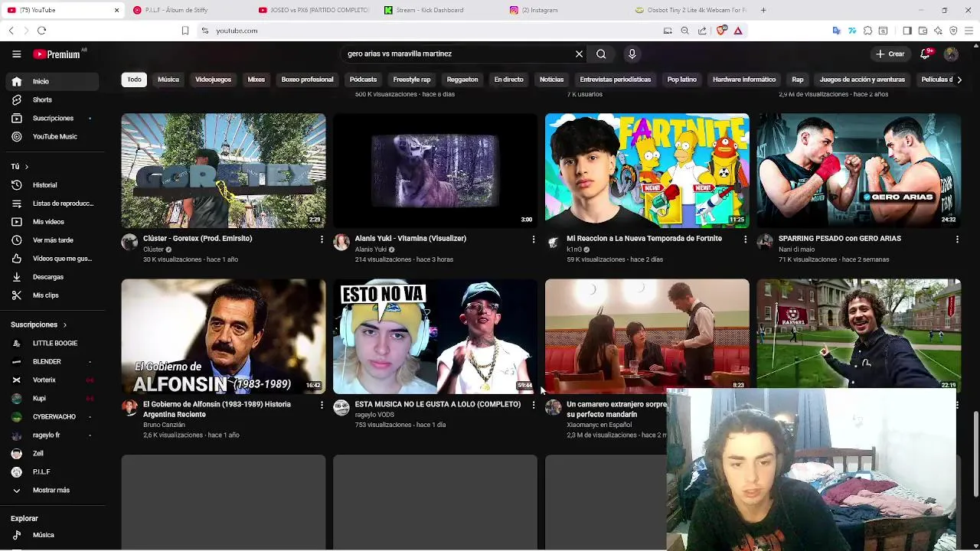Open Nani di maio channel link
The width and height of the screenshot is (980, 551).
[x=796, y=249]
